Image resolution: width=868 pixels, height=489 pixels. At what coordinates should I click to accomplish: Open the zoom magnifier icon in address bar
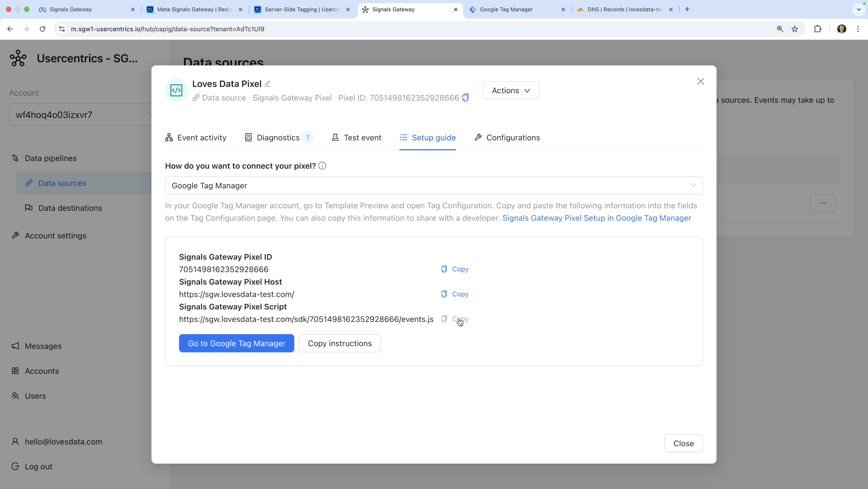click(x=780, y=29)
